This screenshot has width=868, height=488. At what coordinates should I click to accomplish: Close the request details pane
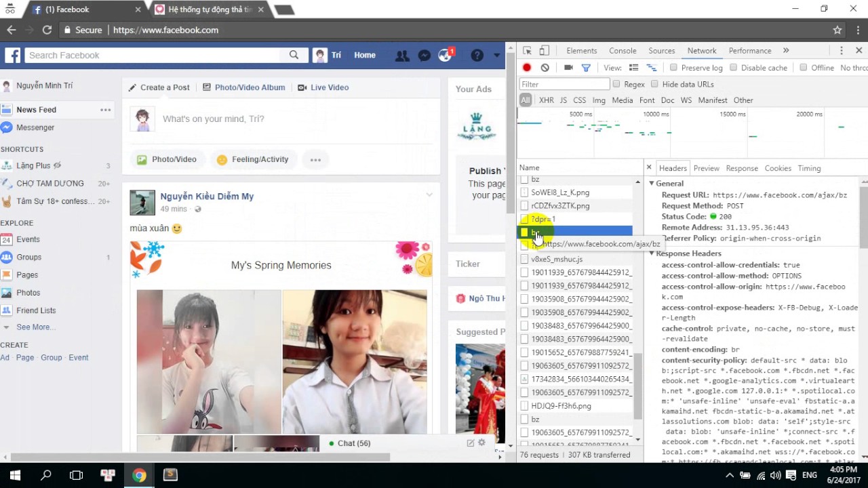tap(649, 167)
